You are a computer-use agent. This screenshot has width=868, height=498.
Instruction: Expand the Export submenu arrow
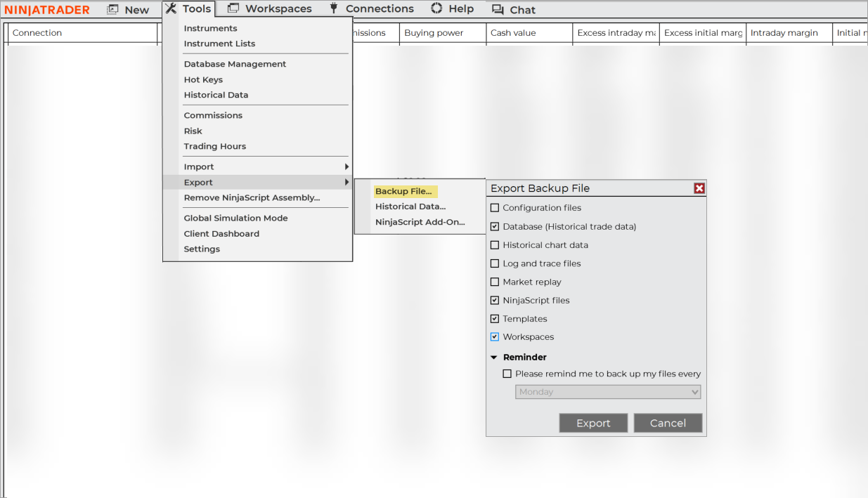[346, 182]
